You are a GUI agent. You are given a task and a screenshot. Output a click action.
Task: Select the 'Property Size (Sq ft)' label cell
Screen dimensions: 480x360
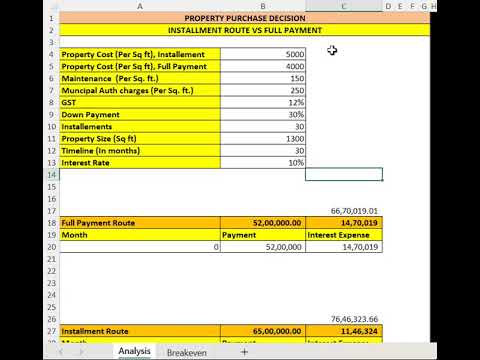coord(140,138)
